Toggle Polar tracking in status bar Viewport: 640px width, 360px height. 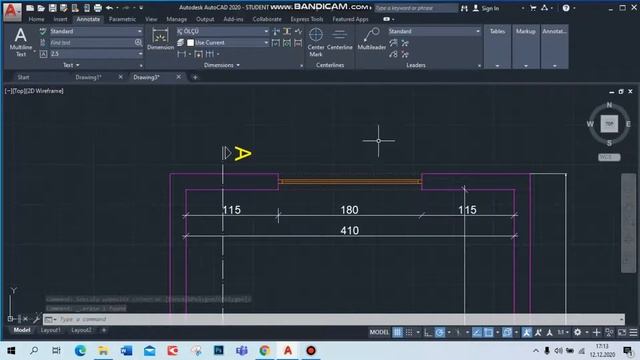click(x=439, y=333)
